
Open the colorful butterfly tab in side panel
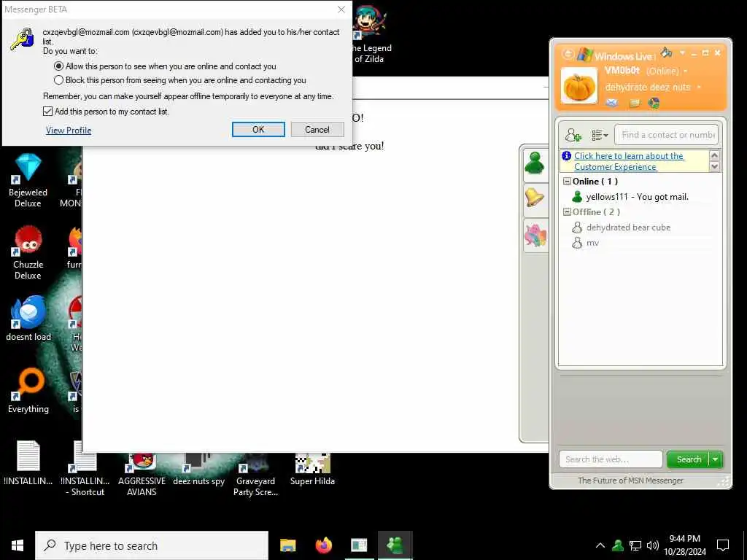535,236
